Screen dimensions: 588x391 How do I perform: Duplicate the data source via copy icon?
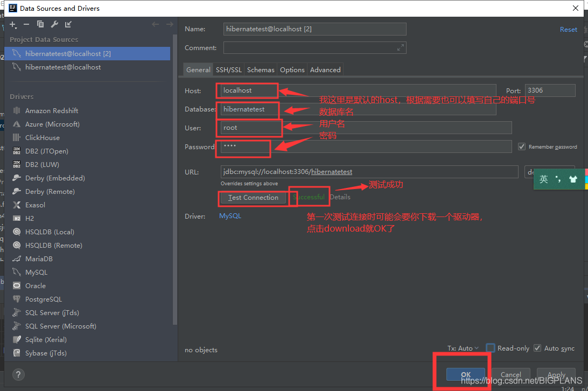[40, 24]
